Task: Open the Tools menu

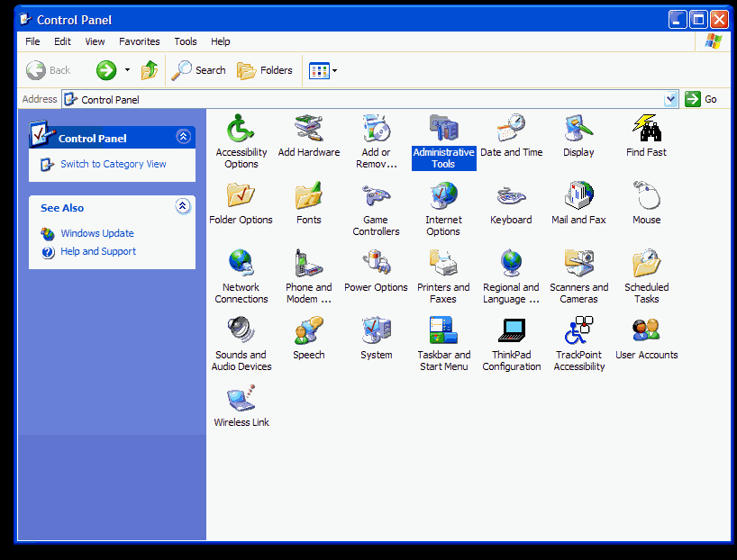Action: tap(186, 41)
